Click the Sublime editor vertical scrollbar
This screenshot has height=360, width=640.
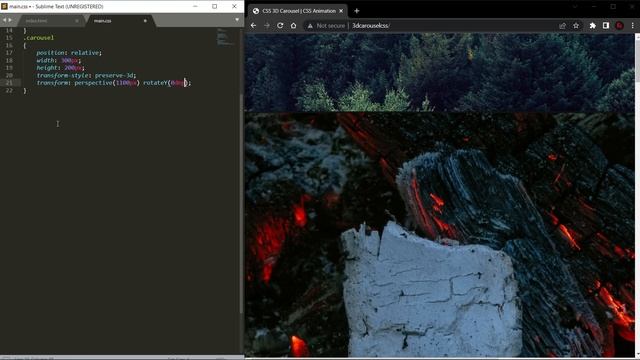point(241,204)
